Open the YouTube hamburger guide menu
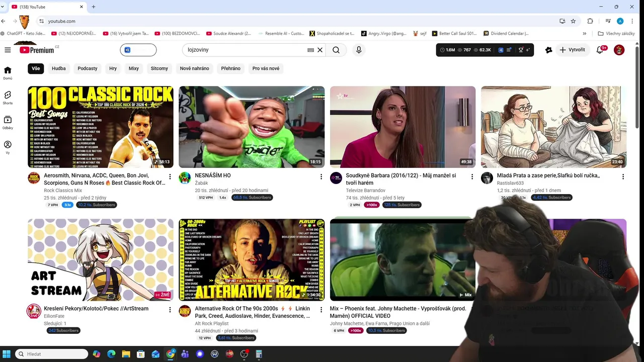This screenshot has height=362, width=644. [8, 50]
